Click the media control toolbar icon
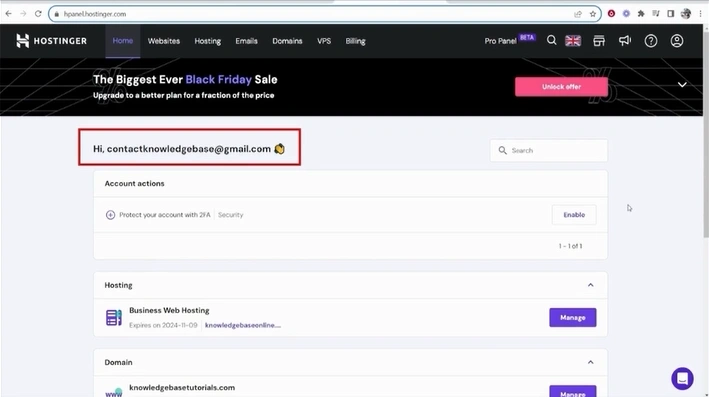This screenshot has width=709, height=397. click(656, 14)
